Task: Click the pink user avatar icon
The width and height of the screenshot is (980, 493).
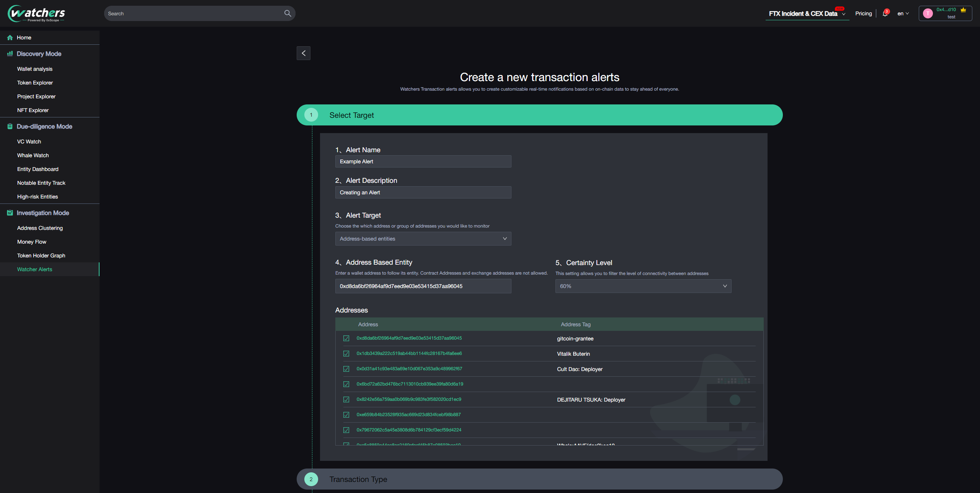Action: 928,13
